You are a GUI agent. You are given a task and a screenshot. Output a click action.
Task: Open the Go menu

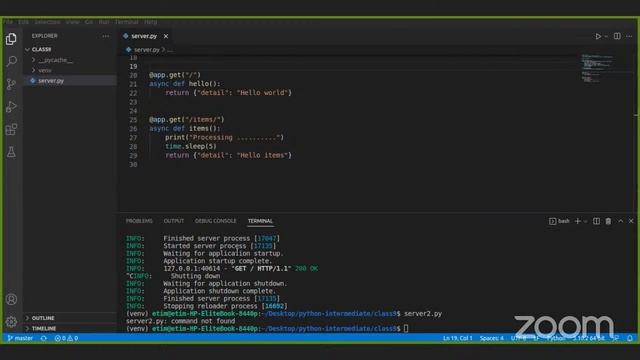(89, 22)
